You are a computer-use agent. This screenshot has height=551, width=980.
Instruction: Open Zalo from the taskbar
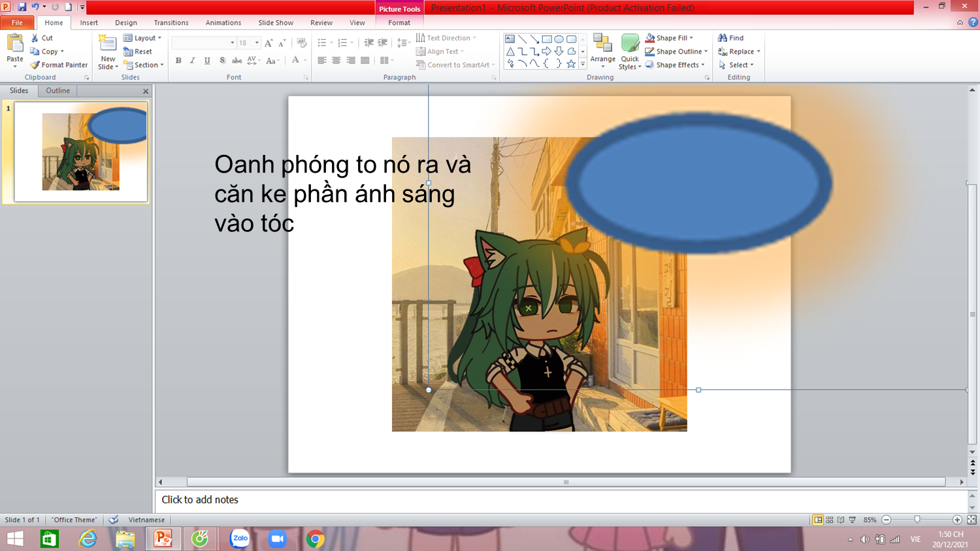point(240,539)
